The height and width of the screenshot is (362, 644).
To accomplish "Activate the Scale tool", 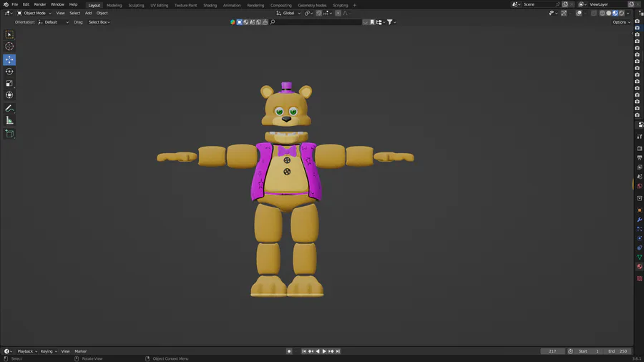I will click(x=9, y=83).
